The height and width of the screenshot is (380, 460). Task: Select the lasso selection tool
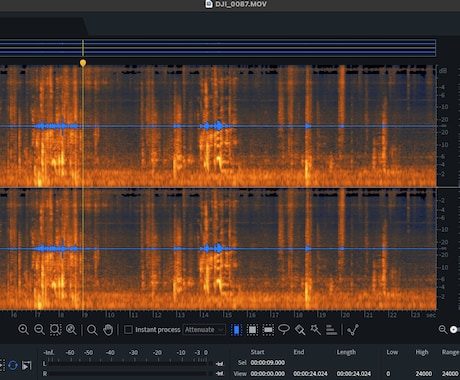pos(284,330)
